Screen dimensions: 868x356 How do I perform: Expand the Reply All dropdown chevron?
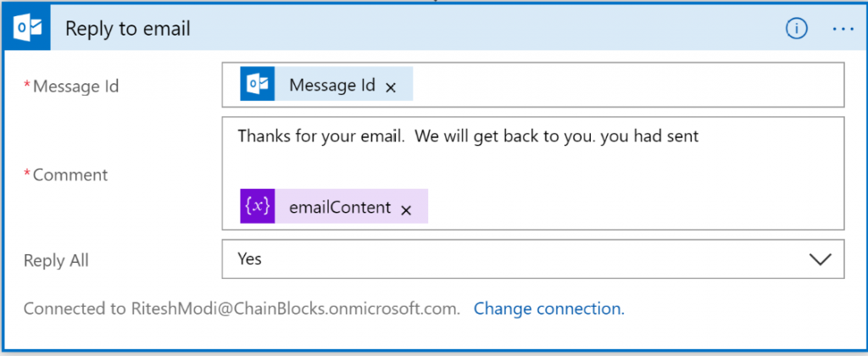[821, 259]
